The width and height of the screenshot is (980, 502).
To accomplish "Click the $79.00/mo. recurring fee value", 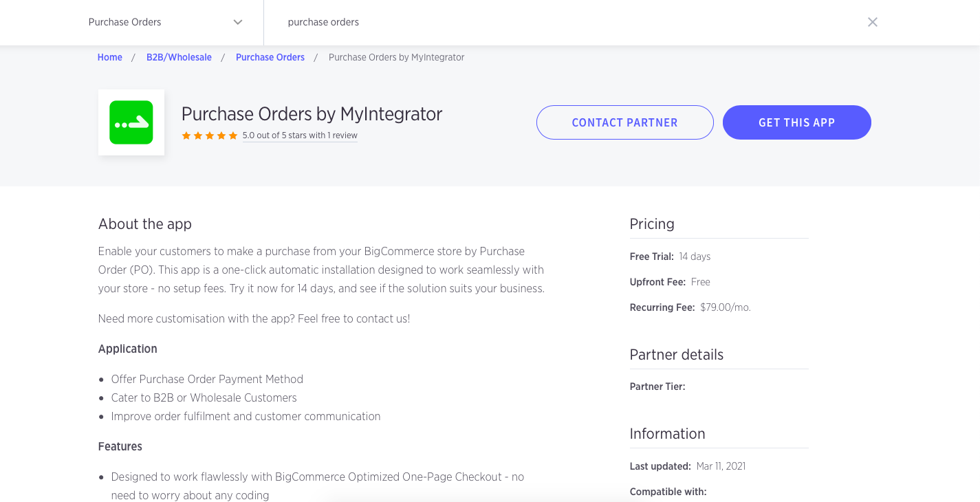I will click(725, 307).
